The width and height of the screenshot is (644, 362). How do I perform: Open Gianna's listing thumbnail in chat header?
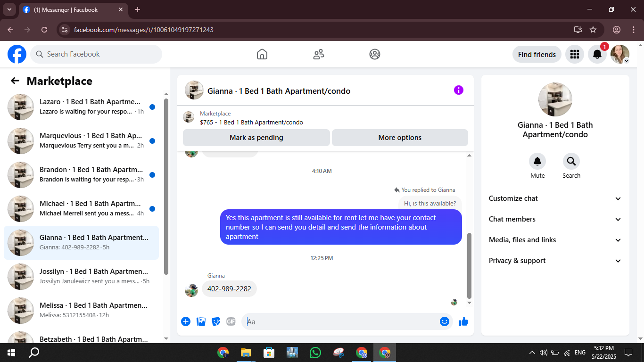(194, 90)
